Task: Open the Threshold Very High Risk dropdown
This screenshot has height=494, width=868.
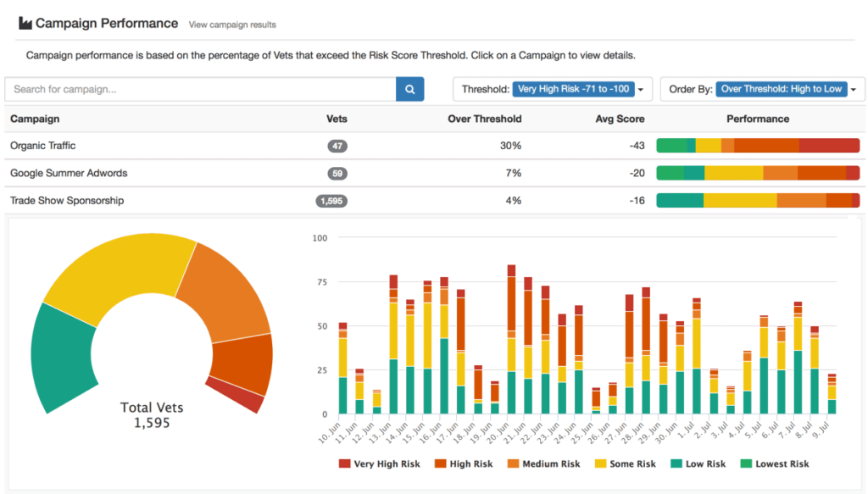Action: pos(580,89)
